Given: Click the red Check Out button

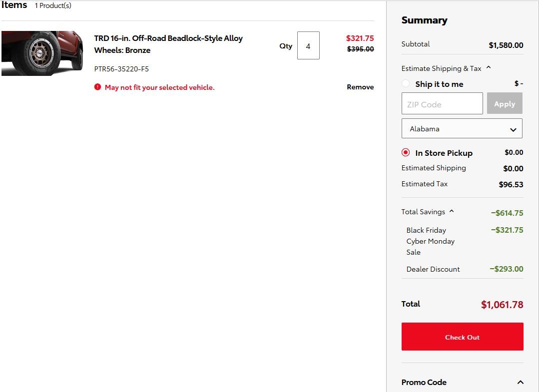Looking at the screenshot, I should [463, 337].
